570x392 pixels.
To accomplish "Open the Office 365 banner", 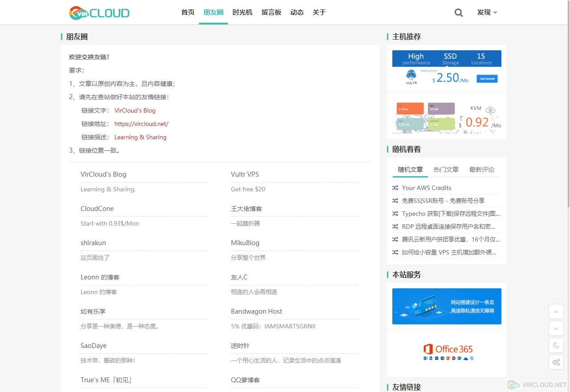I will 447,354.
